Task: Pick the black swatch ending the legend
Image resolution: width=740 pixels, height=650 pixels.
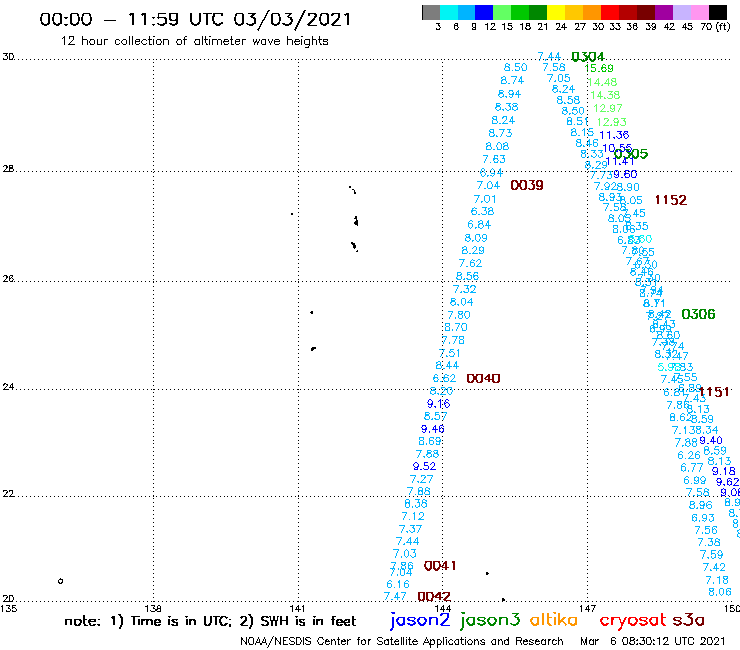Action: [x=717, y=12]
